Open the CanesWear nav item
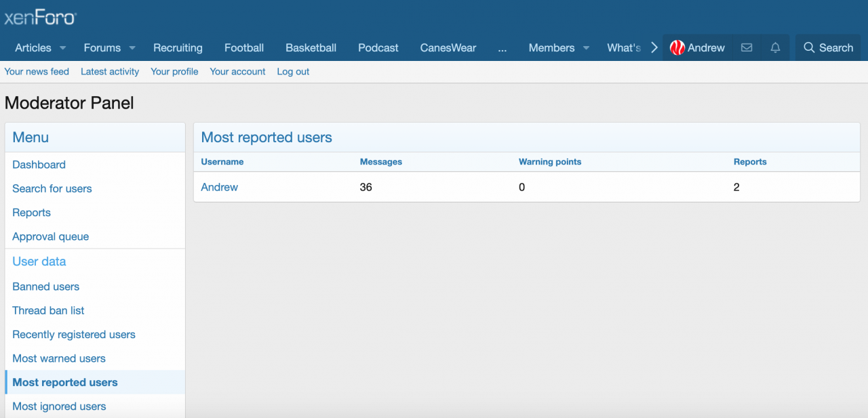 (448, 47)
